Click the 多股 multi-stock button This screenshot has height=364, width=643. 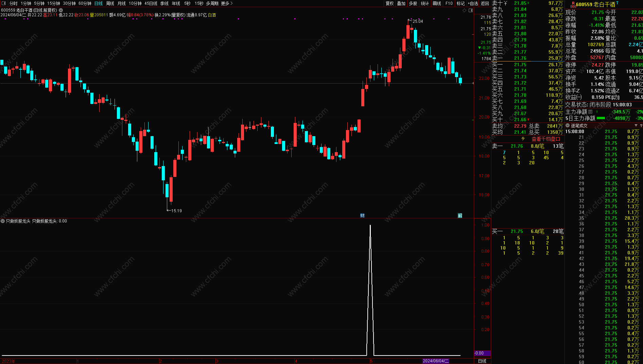tap(413, 3)
